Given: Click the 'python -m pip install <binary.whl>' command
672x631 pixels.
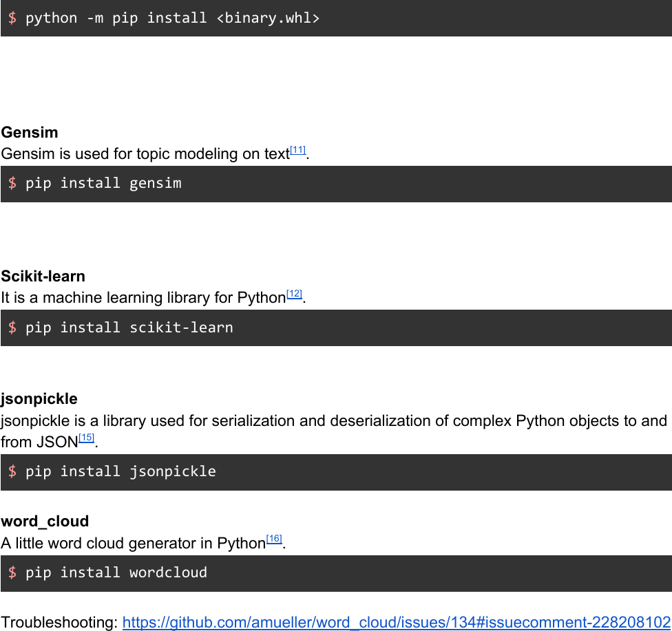Looking at the screenshot, I should (x=172, y=18).
